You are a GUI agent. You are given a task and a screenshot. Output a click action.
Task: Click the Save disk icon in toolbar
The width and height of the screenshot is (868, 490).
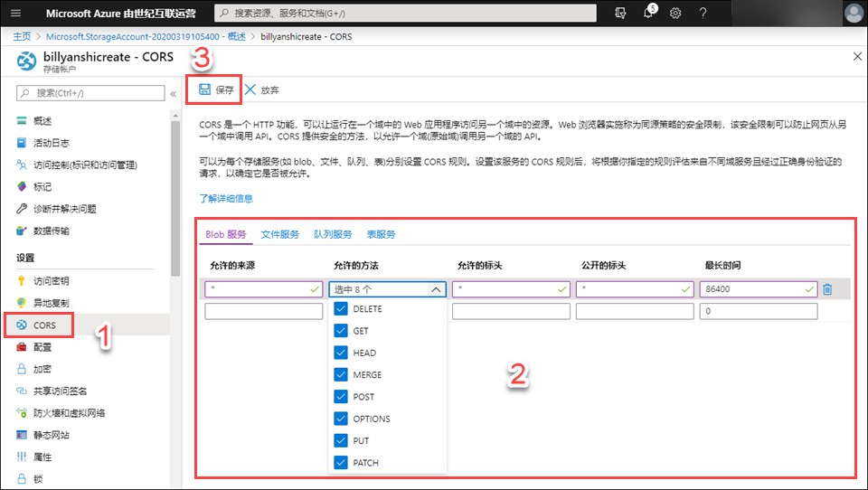[x=205, y=90]
